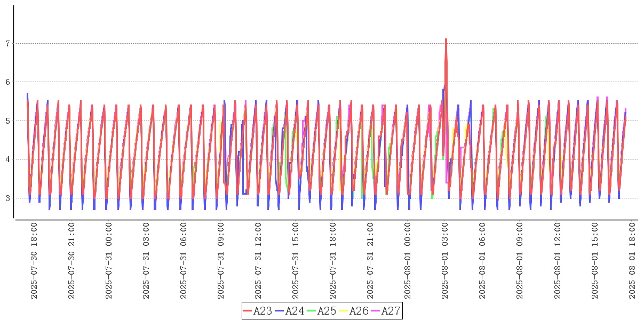Click the 2025-07-31 21:00 time label
The image size is (644, 320).
[370, 261]
